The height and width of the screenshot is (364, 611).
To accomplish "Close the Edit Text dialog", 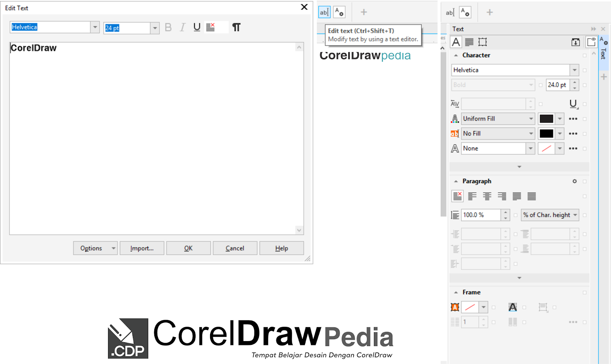I will pyautogui.click(x=304, y=7).
